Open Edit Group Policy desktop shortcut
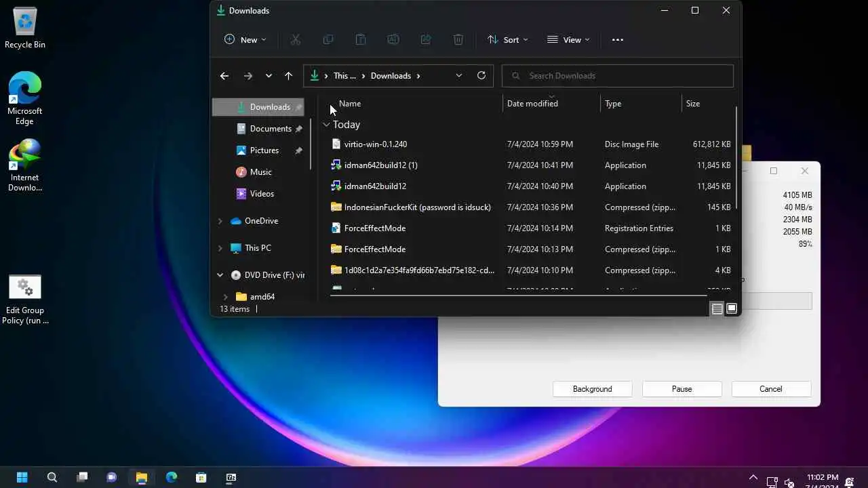Image resolution: width=868 pixels, height=488 pixels. click(25, 300)
